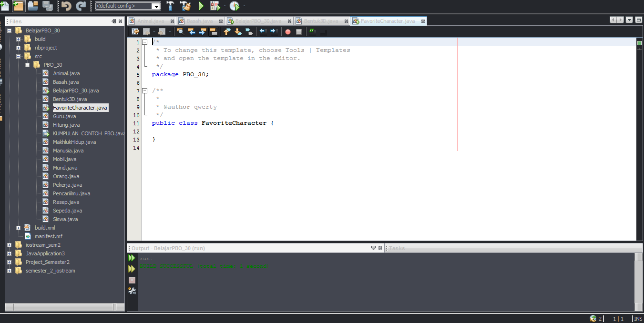Select Guru.java in the file tree

point(64,116)
